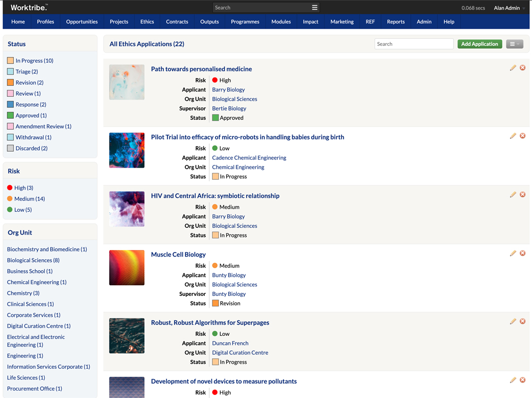Open the list options dropdown button
The height and width of the screenshot is (398, 532).
pos(514,44)
